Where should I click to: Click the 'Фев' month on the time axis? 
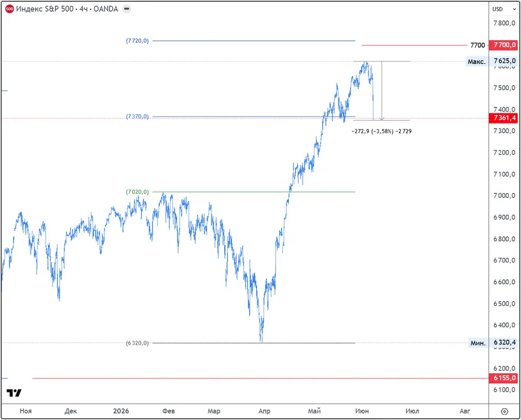168,411
